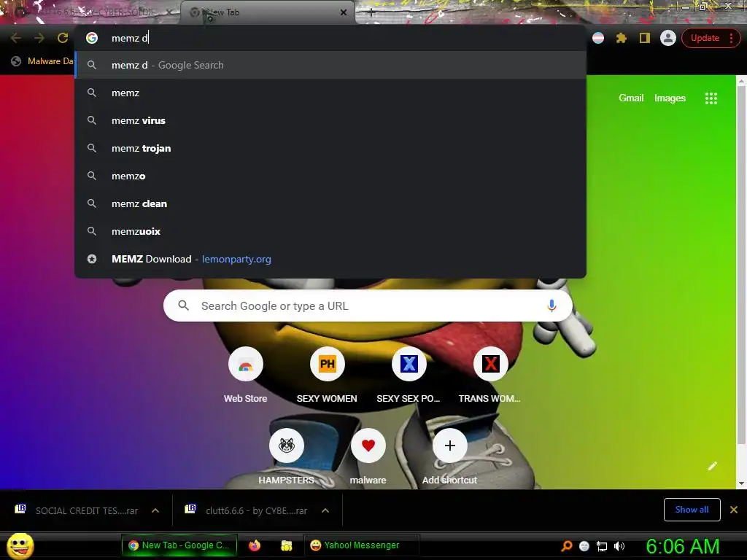
Task: Start voice search with microphone icon
Action: click(551, 306)
